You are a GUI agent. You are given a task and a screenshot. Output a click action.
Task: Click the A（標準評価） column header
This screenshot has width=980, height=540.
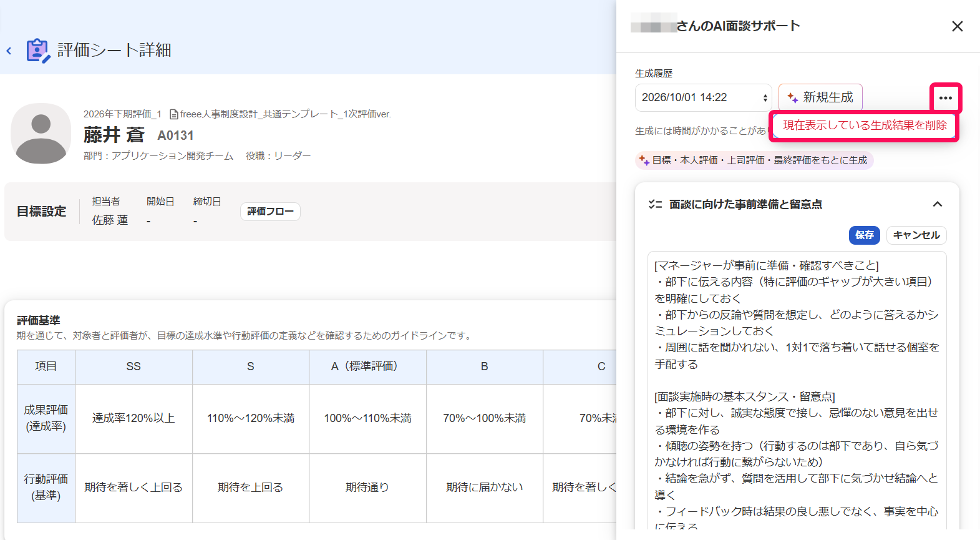(x=367, y=366)
